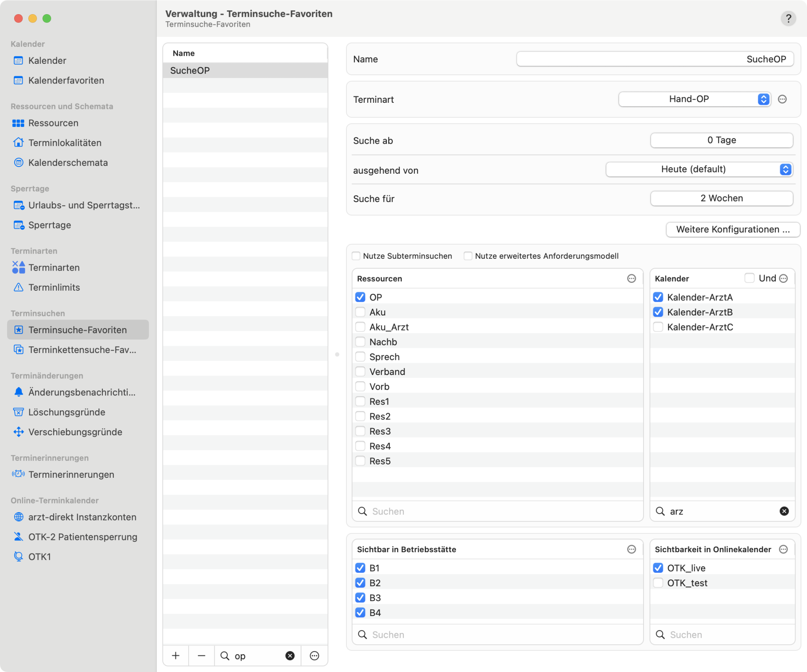Uncheck the OP resource
The height and width of the screenshot is (672, 807).
360,297
